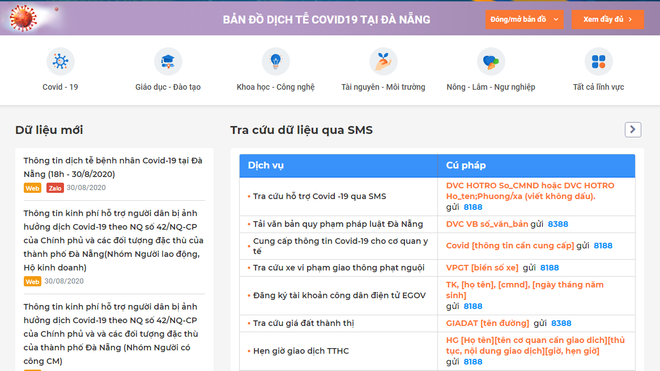Click Web tag under the dịch tễ article
The height and width of the screenshot is (371, 660).
tap(32, 188)
